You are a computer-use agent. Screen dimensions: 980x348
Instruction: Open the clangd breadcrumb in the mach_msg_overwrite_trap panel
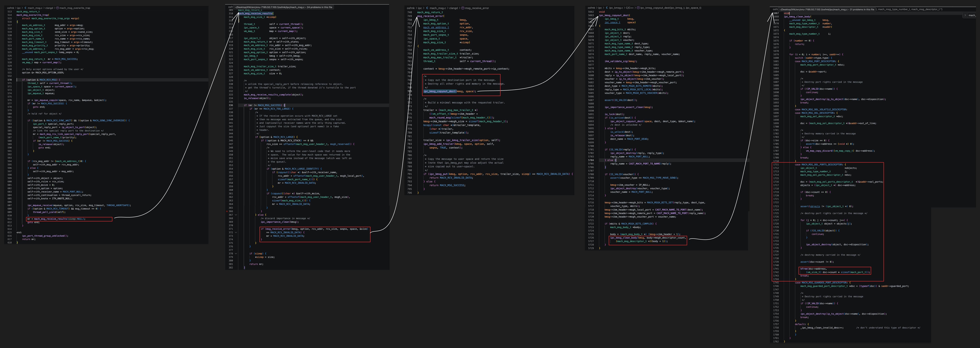pos(49,8)
